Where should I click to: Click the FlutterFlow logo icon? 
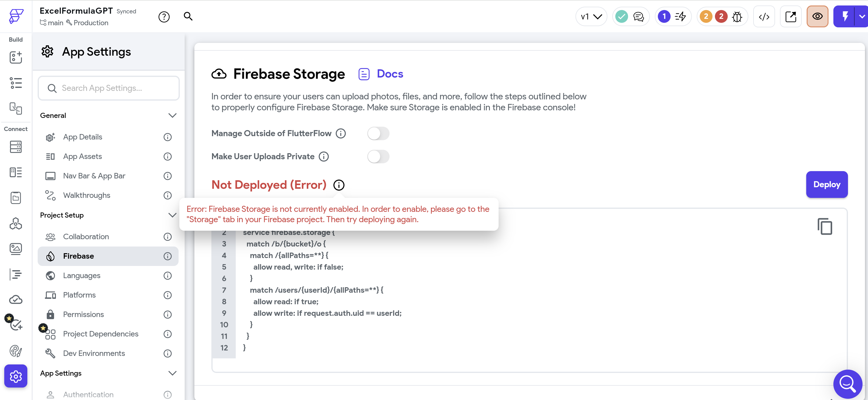[x=16, y=16]
